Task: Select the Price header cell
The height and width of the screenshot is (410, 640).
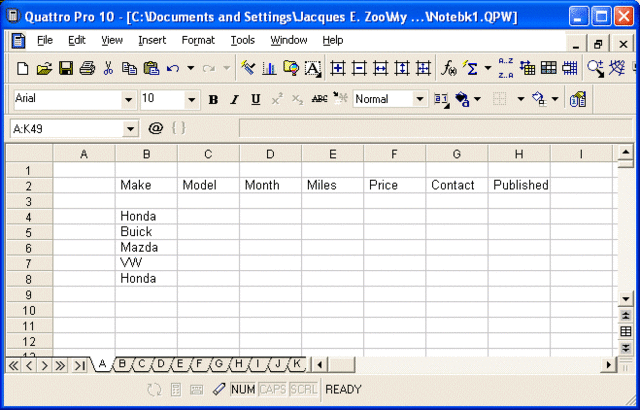Action: pyautogui.click(x=394, y=185)
